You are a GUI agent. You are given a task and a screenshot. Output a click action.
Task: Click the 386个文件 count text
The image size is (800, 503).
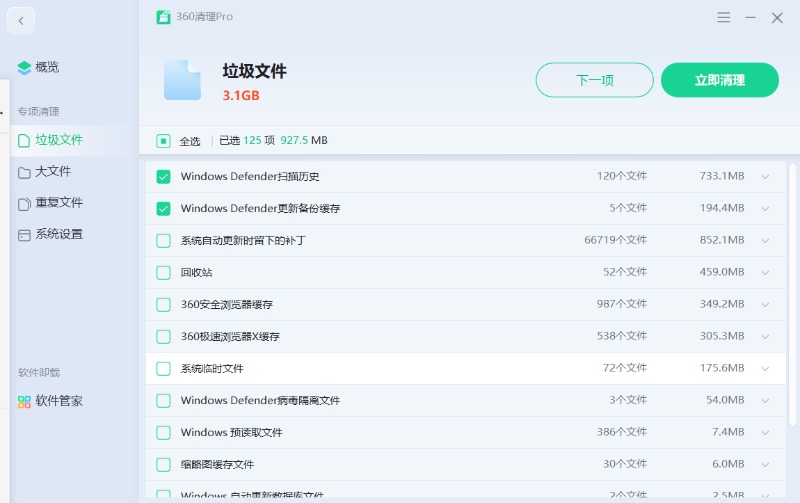click(622, 433)
